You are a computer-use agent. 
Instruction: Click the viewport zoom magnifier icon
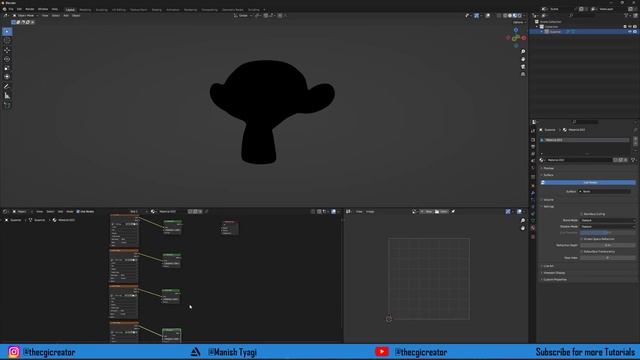tap(523, 52)
